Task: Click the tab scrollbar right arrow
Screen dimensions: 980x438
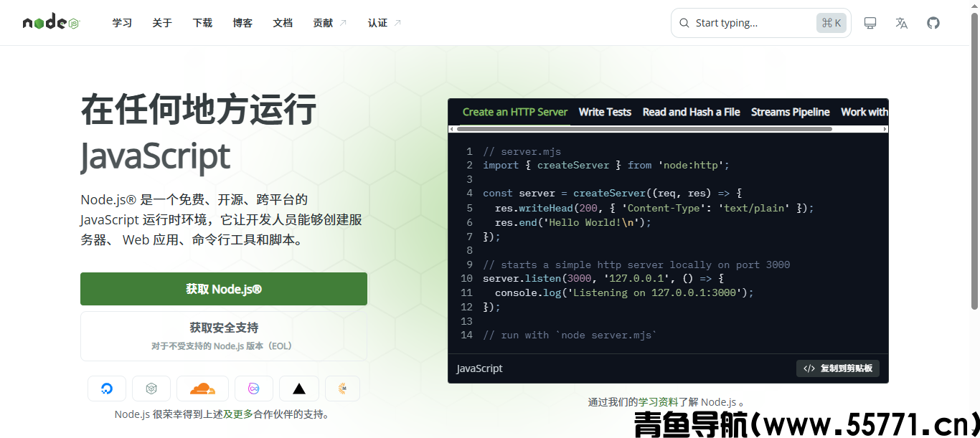Action: coord(885,129)
